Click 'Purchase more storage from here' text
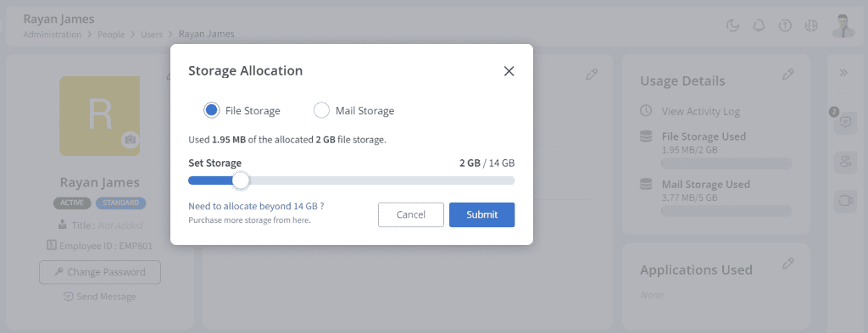 [x=250, y=220]
